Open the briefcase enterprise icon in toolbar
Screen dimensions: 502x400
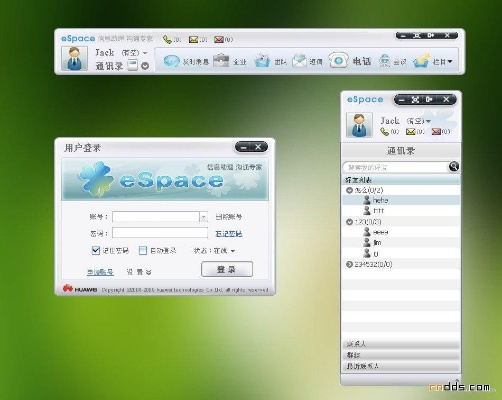point(221,61)
